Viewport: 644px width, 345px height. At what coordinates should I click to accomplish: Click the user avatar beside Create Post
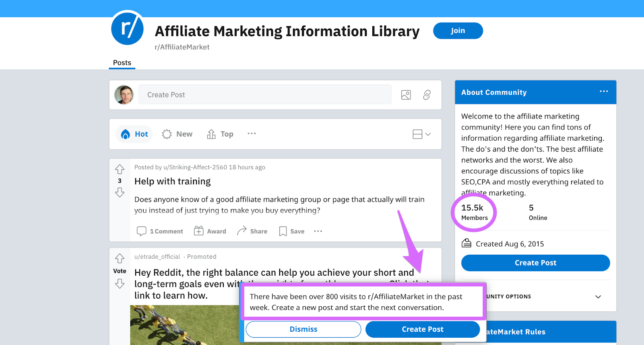point(124,95)
